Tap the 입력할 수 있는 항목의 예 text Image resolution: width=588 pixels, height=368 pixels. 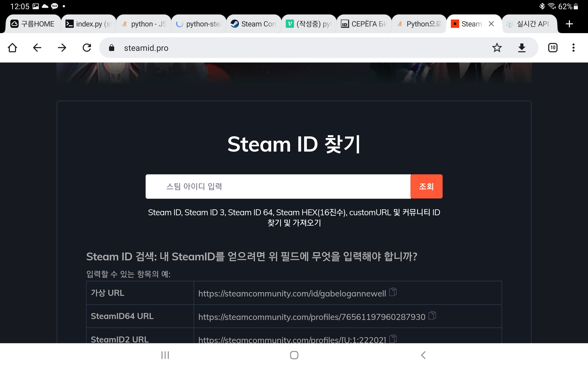pos(128,274)
